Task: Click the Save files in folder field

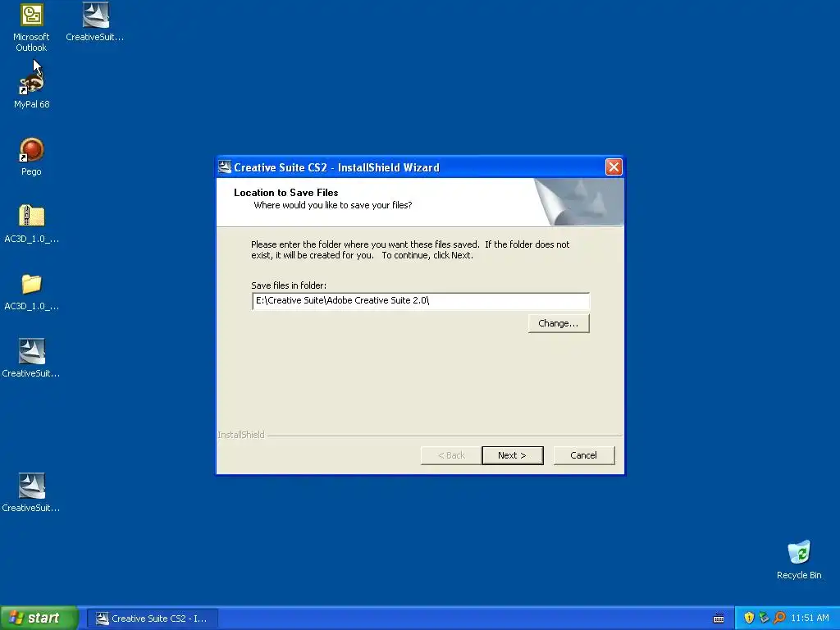Action: (x=421, y=301)
